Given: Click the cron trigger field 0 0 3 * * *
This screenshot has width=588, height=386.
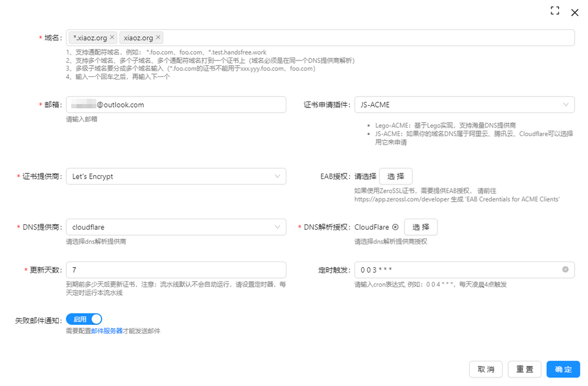Looking at the screenshot, I should point(465,270).
